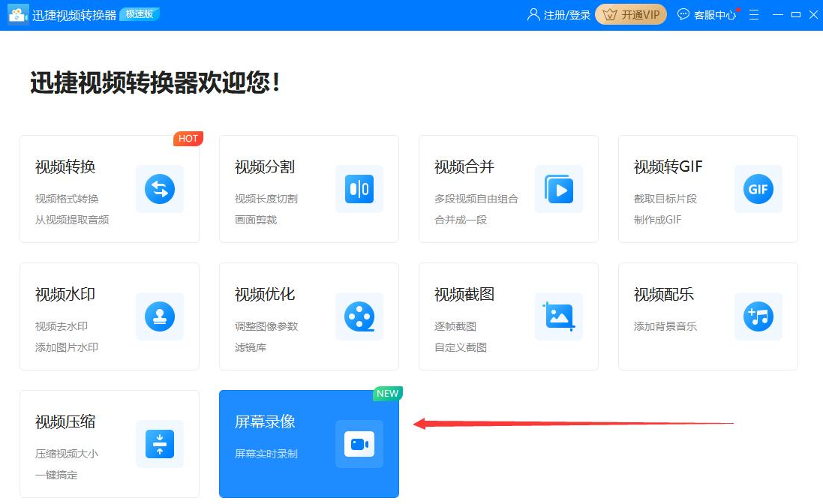Click the 开通VIP button
Image resolution: width=823 pixels, height=504 pixels.
[631, 15]
